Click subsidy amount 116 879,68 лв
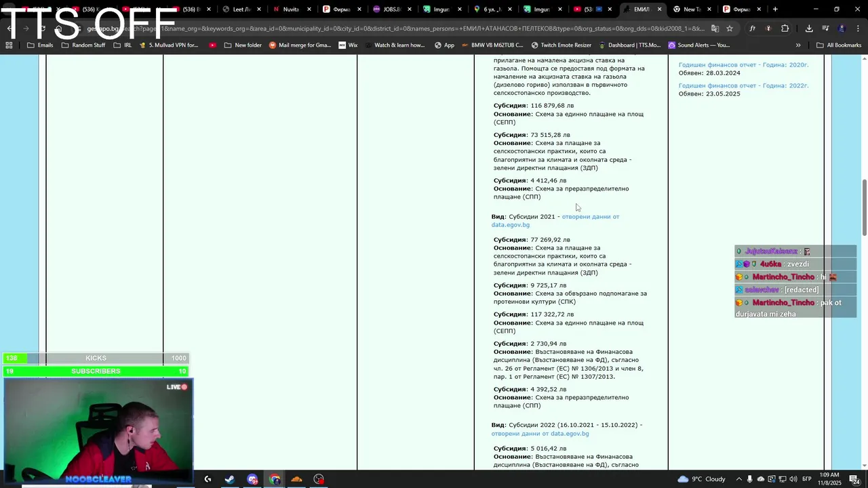 tap(552, 106)
